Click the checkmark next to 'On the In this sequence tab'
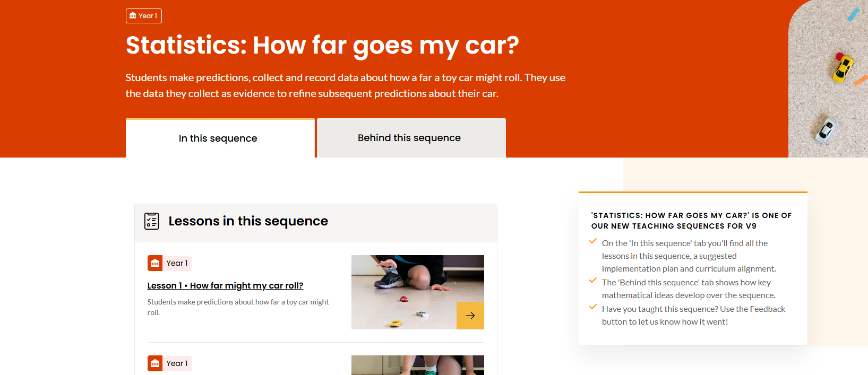Image resolution: width=868 pixels, height=375 pixels. click(x=593, y=241)
